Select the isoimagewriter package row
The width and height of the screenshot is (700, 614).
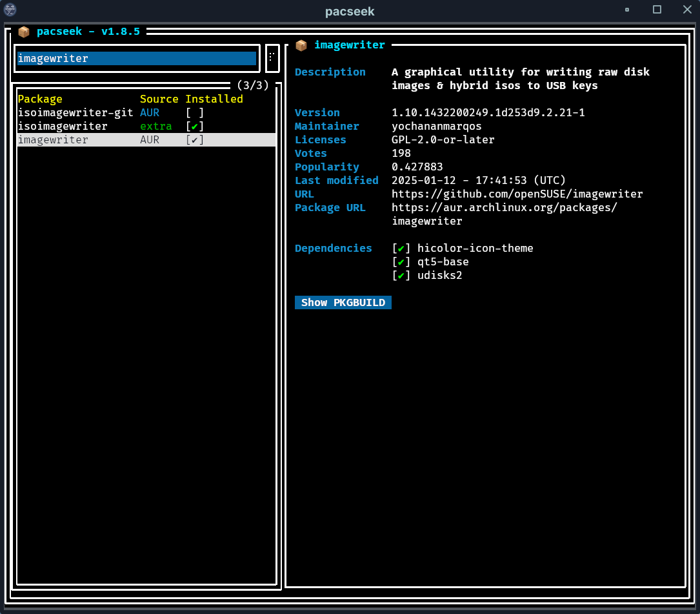click(x=146, y=127)
